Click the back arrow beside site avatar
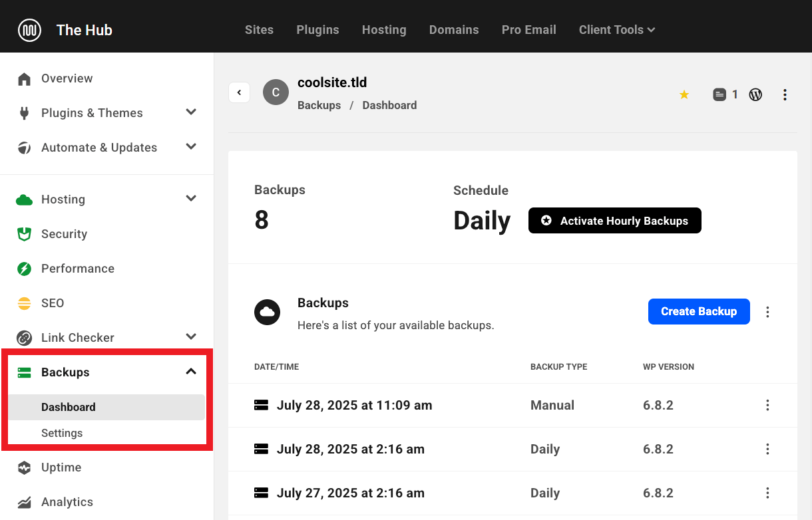This screenshot has height=520, width=812. pos(239,92)
